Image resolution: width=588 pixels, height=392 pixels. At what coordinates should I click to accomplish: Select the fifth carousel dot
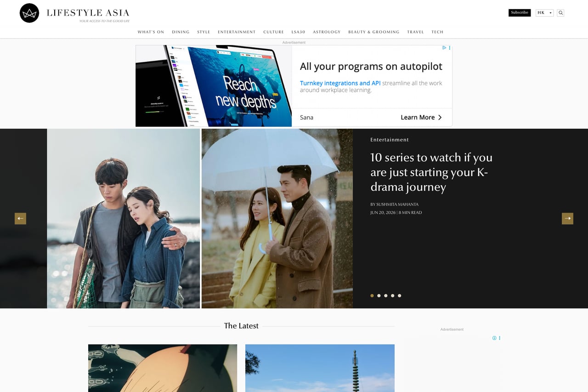pyautogui.click(x=400, y=295)
